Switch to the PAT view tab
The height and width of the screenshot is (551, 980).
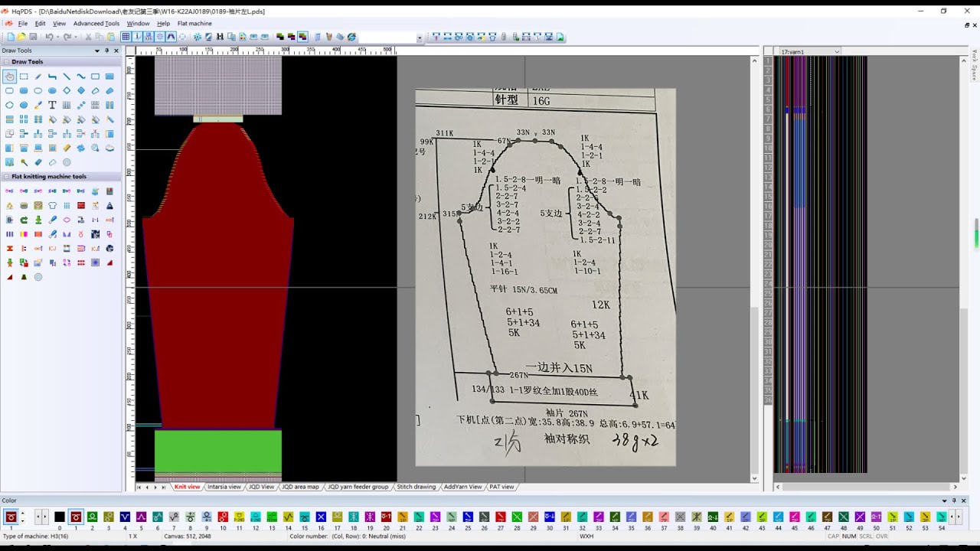pyautogui.click(x=501, y=487)
